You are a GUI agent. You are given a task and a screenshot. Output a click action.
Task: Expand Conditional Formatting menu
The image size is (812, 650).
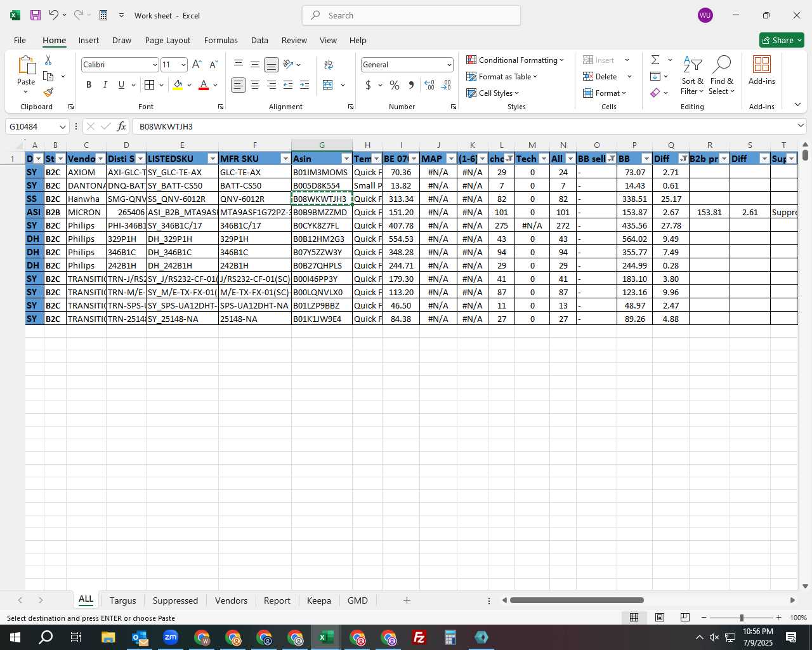[x=515, y=60]
